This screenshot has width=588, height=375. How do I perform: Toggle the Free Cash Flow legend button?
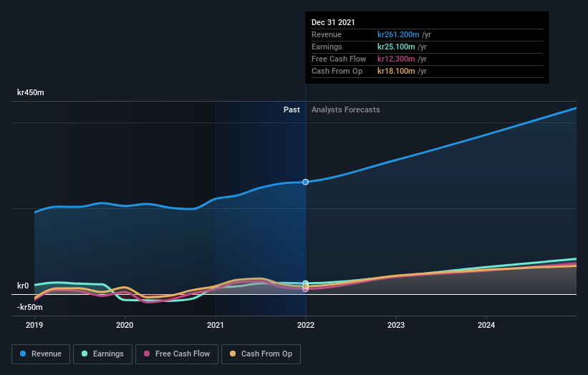tap(177, 354)
